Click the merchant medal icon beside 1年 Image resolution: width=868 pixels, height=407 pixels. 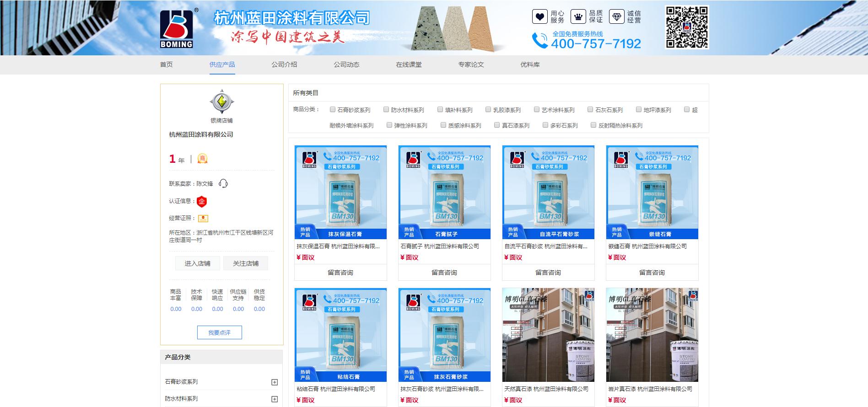pyautogui.click(x=202, y=159)
